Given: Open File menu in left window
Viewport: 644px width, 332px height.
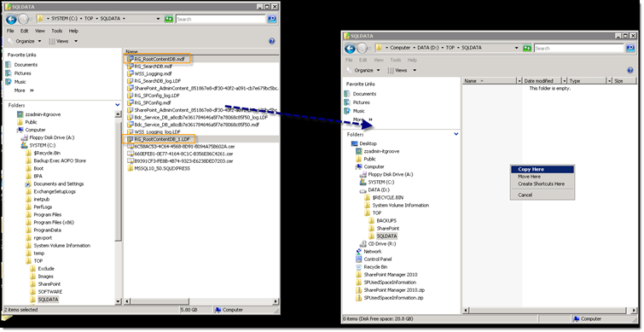Looking at the screenshot, I should [11, 31].
